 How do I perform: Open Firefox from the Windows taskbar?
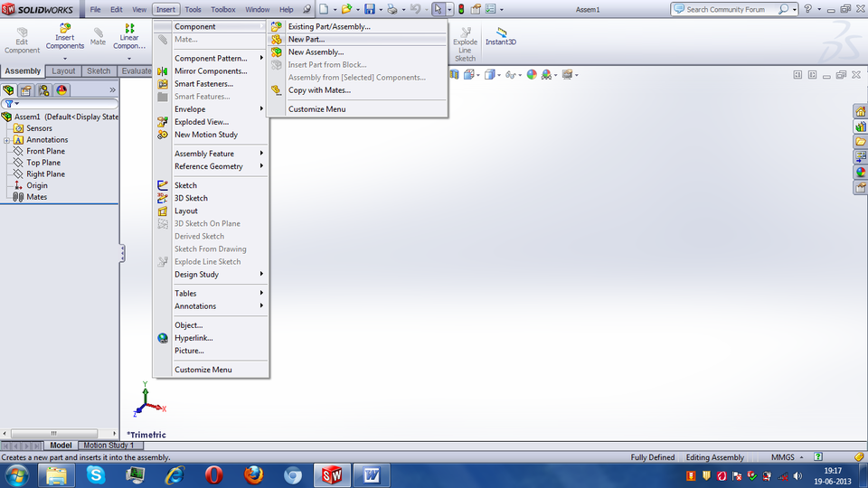[x=253, y=475]
